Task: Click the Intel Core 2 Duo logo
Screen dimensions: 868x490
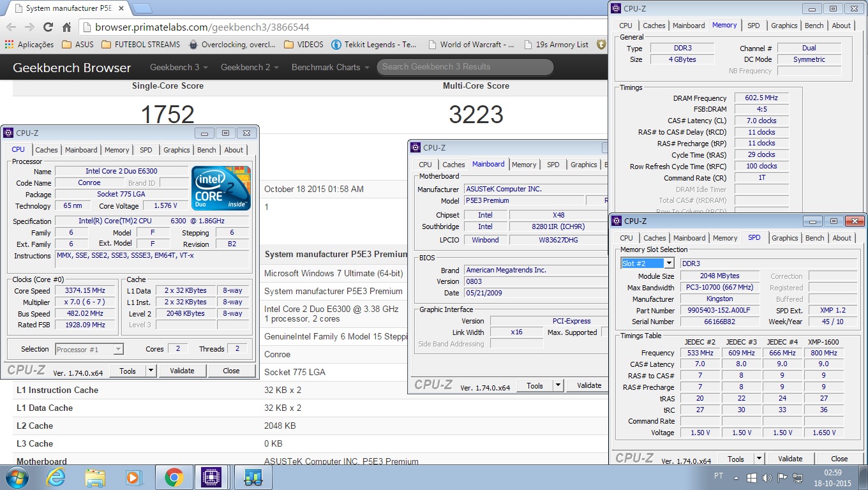Action: (x=221, y=188)
